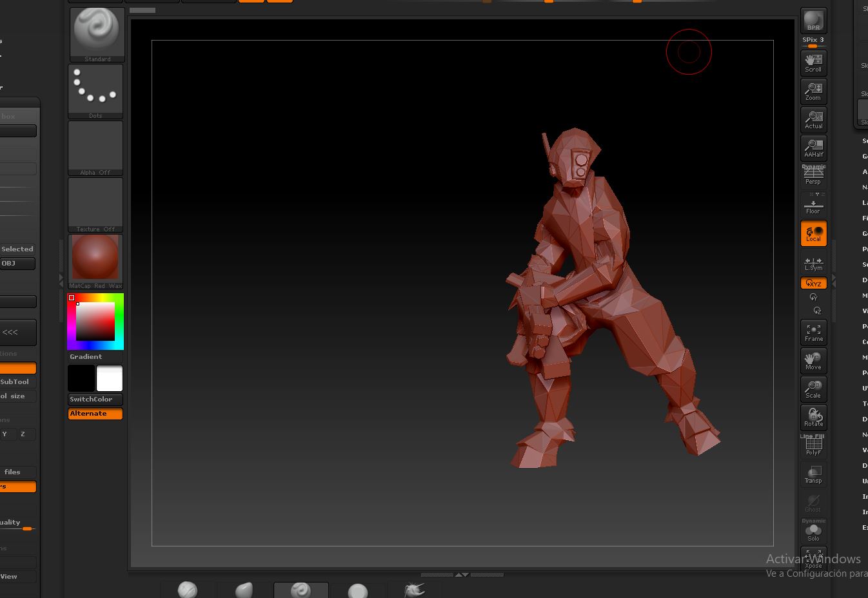Click the AAHalf icon

813,148
